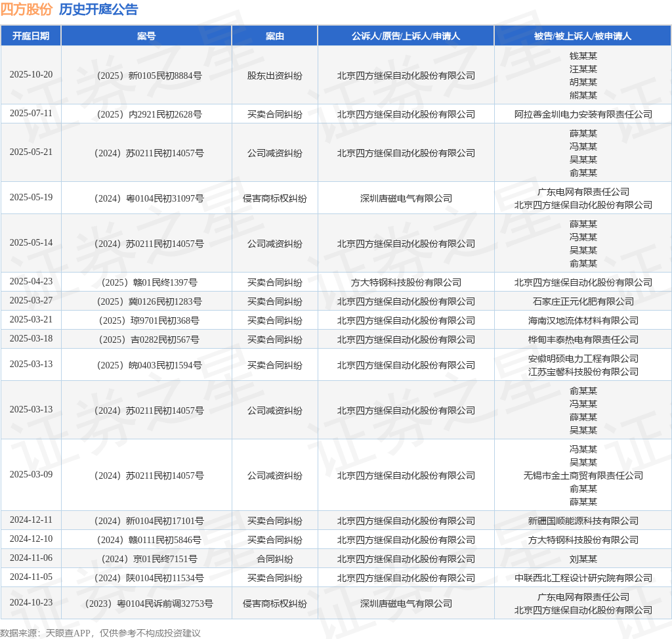Click the date 2025-03-27
Screen dimensions: 672x639
point(31,301)
